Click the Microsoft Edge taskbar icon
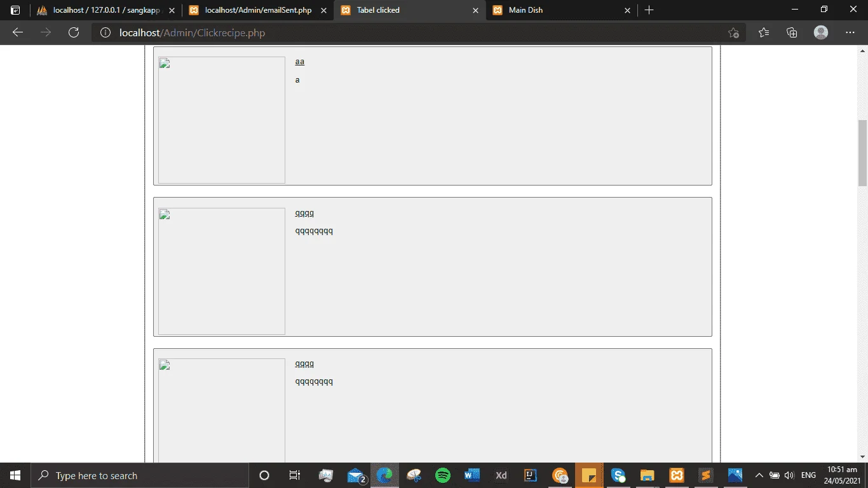This screenshot has width=868, height=488. tap(384, 475)
